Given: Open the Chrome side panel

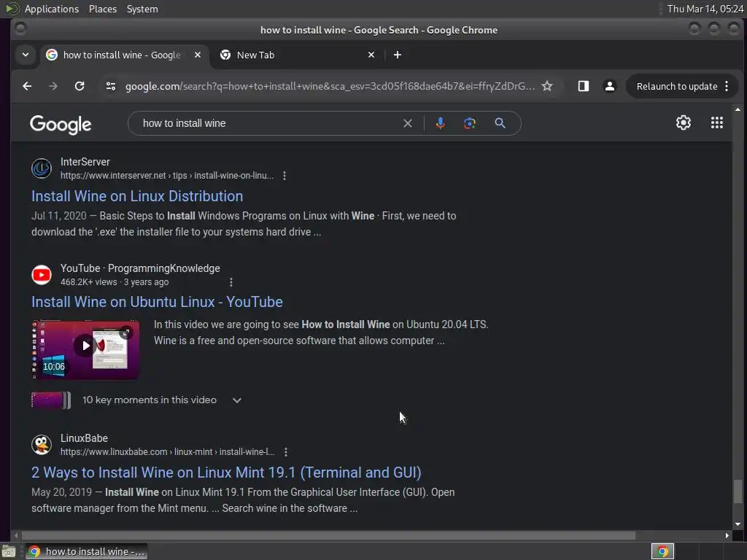Looking at the screenshot, I should 584,86.
